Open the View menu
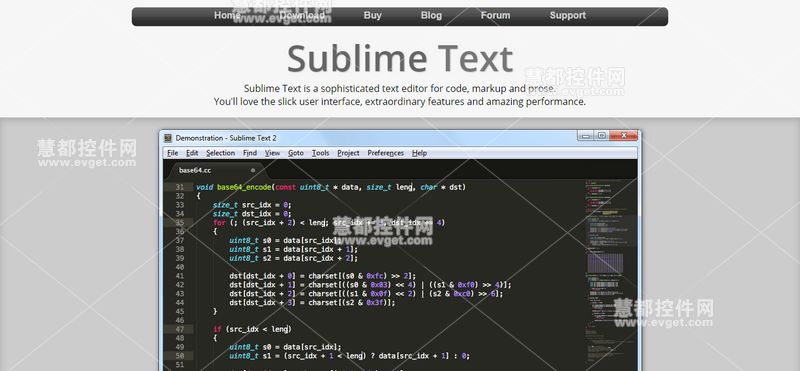Viewport: 800px width, 371px height. [272, 153]
